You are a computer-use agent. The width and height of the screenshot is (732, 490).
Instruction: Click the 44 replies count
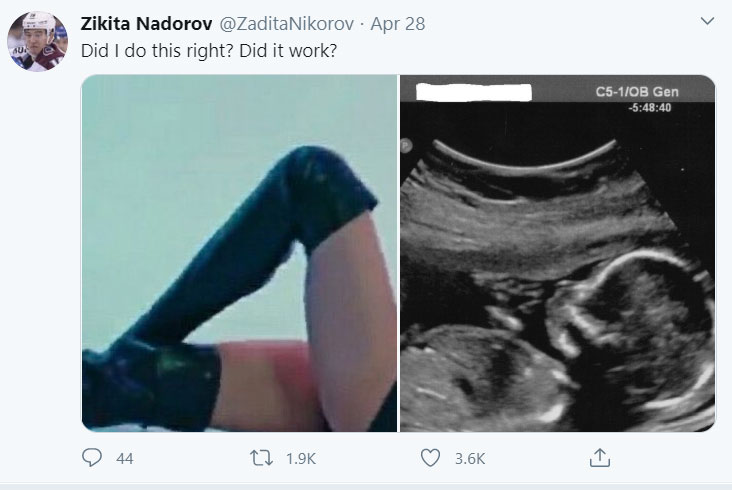click(125, 458)
